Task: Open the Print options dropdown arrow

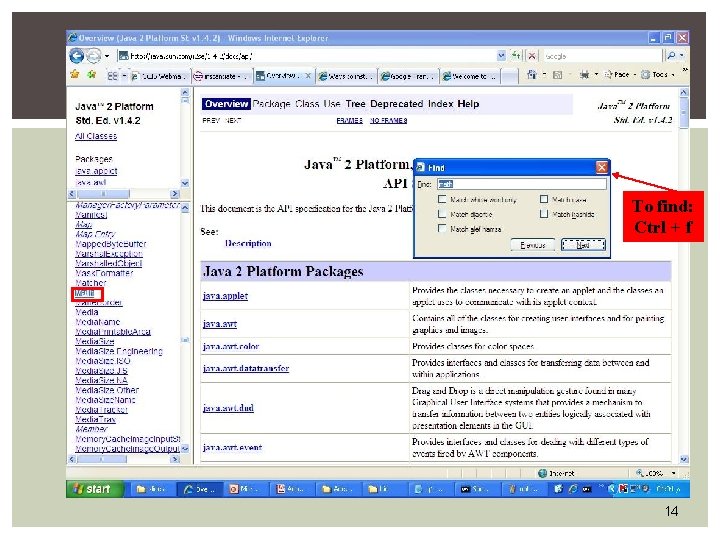Action: 596,74
